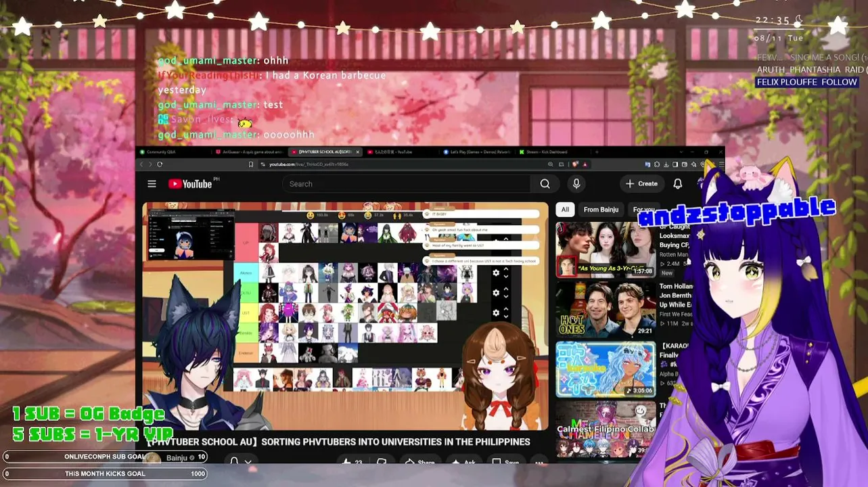The image size is (868, 487).
Task: Open the gear settings for the UST tier row
Action: coord(496,312)
